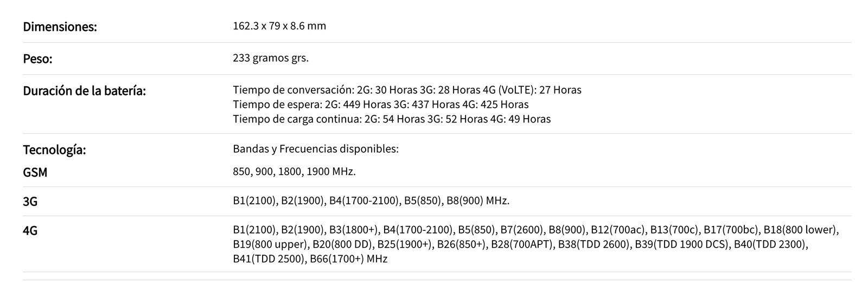
Task: Click the 4G bands first line with B12(700ac)
Action: pos(536,230)
